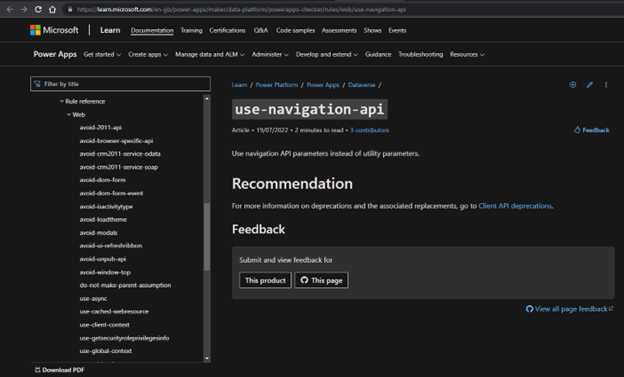Screen dimensions: 624x377
Task: Open the Certifications menu item
Action: [227, 30]
